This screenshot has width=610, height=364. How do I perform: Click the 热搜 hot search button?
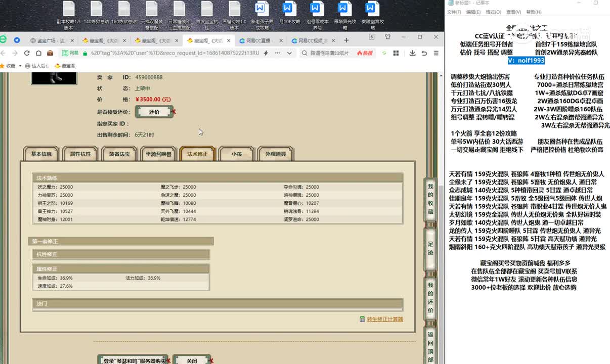365,53
